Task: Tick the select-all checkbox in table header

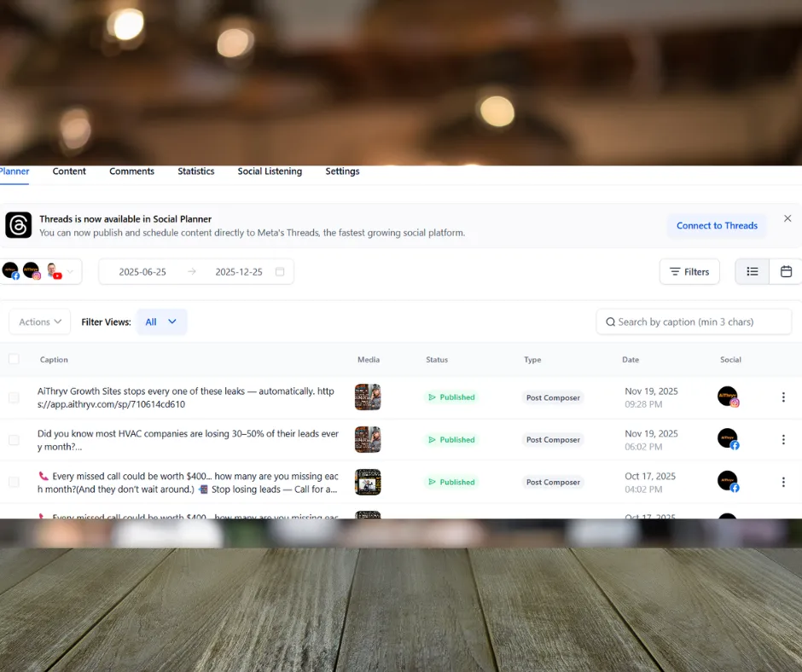Action: (14, 359)
